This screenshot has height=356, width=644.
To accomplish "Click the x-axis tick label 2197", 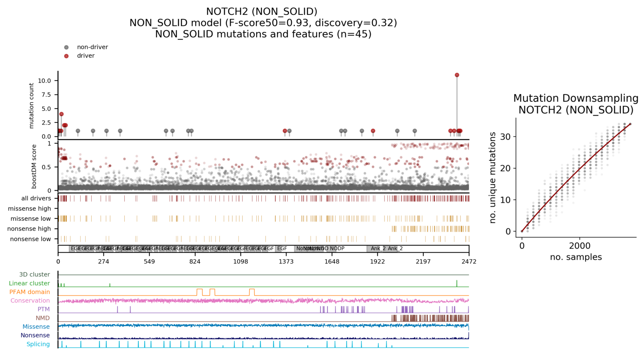I will tap(423, 262).
